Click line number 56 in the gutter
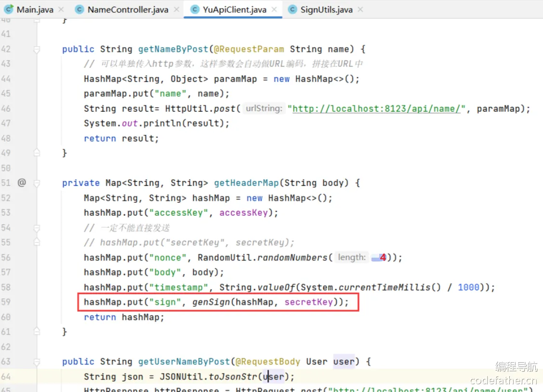Screen dimensions: 543x392 click(x=6, y=258)
